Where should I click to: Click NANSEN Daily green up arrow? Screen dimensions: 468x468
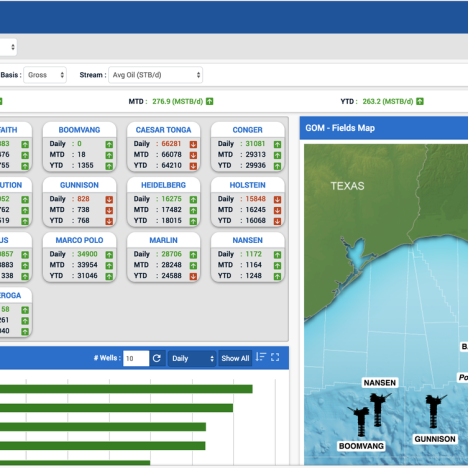pos(277,255)
